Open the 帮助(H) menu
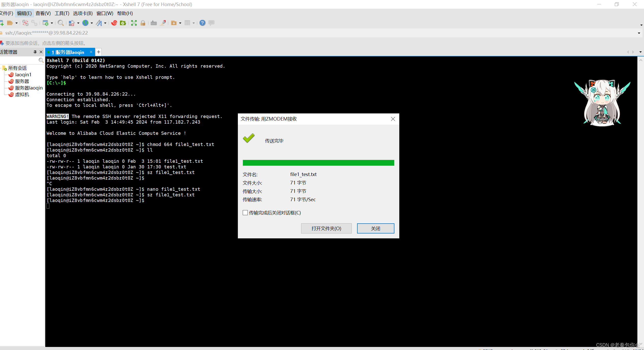This screenshot has width=644, height=350. coord(125,13)
